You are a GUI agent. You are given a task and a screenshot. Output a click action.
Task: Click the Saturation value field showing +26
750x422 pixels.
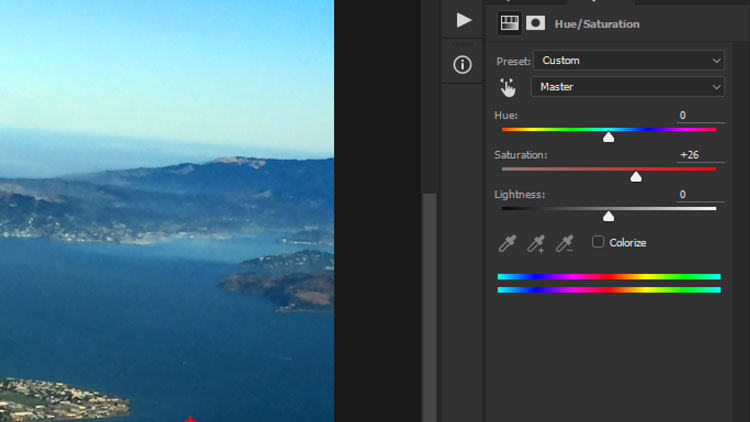coord(700,155)
